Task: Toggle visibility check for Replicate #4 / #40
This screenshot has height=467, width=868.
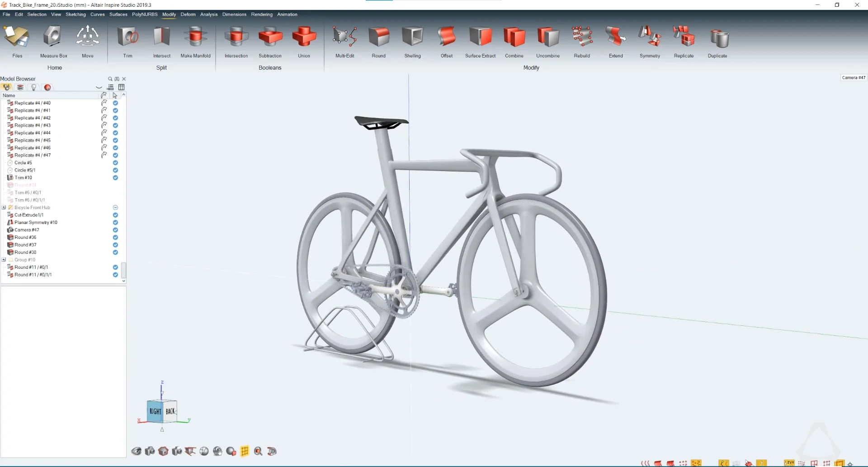Action: [x=115, y=103]
